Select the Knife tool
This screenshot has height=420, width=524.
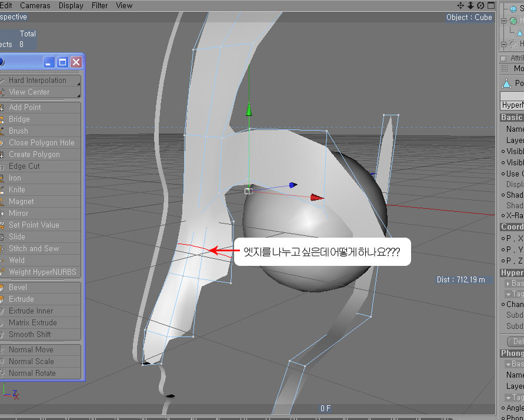point(17,189)
